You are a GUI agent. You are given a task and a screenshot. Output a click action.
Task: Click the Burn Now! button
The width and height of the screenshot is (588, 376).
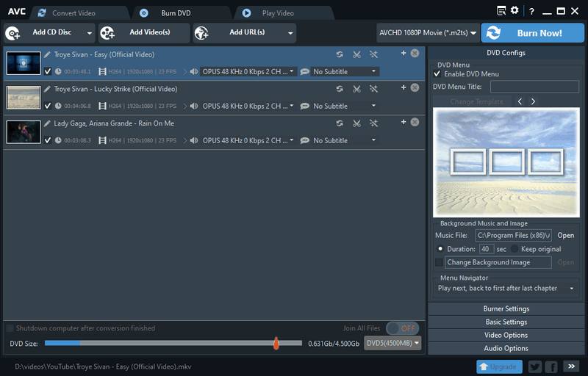coord(532,33)
